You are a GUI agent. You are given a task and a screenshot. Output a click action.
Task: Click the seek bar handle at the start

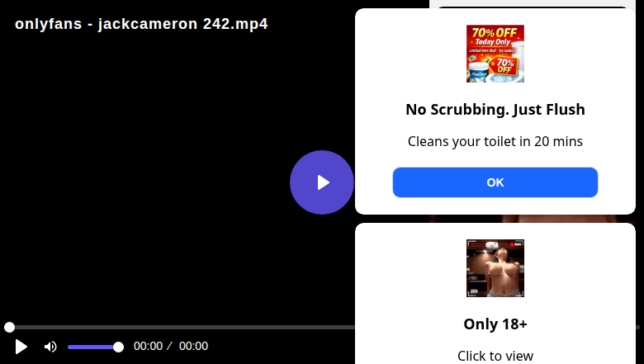9,327
